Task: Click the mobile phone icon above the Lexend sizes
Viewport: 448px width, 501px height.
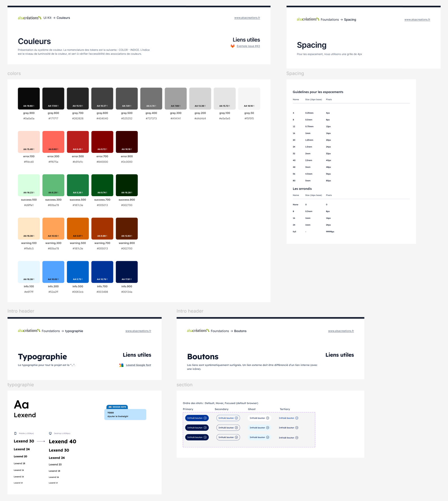Action: pos(15,433)
